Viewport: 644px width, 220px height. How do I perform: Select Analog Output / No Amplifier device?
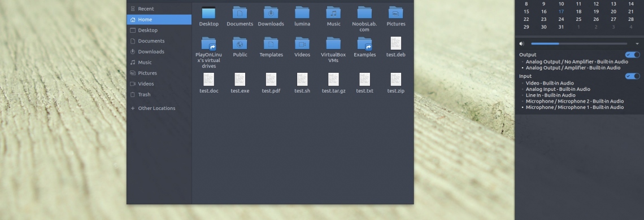tap(577, 61)
